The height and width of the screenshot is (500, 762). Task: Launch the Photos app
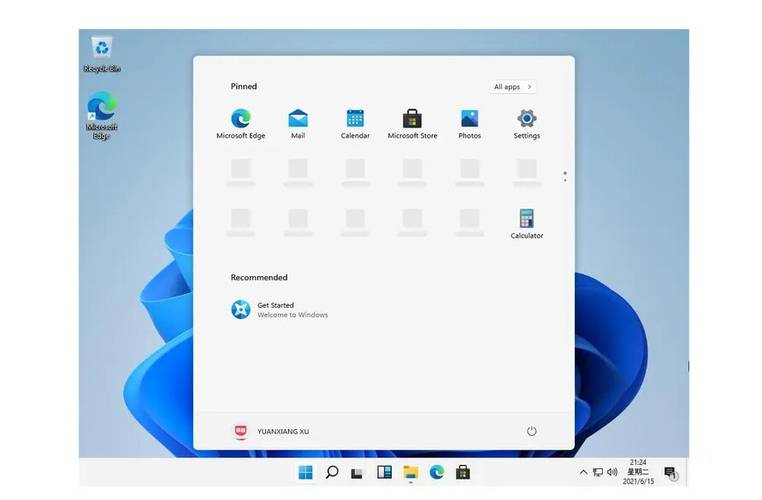(469, 124)
